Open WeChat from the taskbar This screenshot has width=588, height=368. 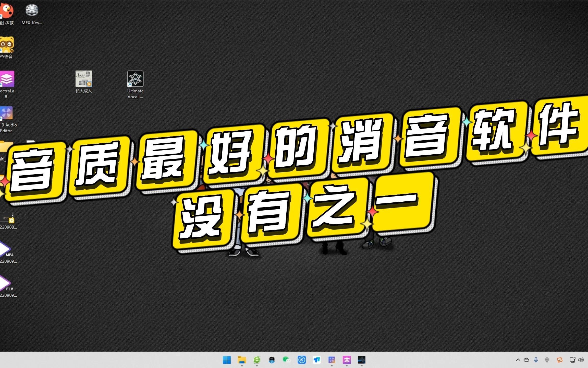point(287,360)
